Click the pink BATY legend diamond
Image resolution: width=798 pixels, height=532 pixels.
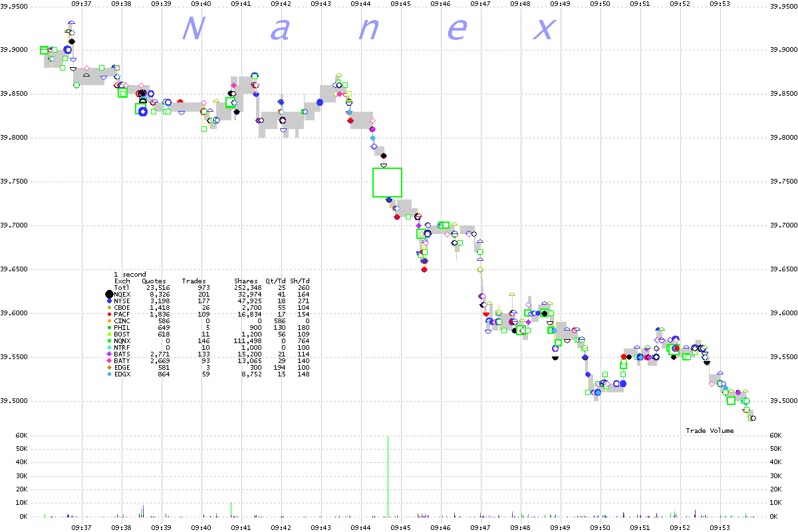[109, 361]
